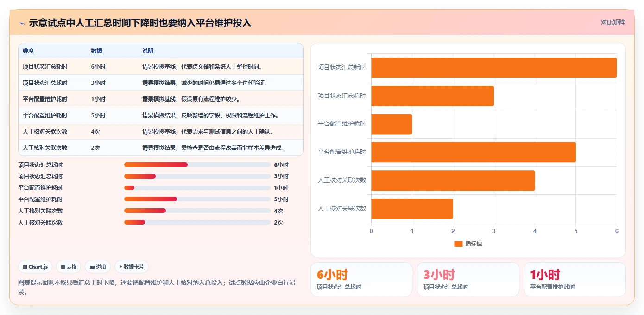Open the 对比矩阵 label in the header

[612, 22]
